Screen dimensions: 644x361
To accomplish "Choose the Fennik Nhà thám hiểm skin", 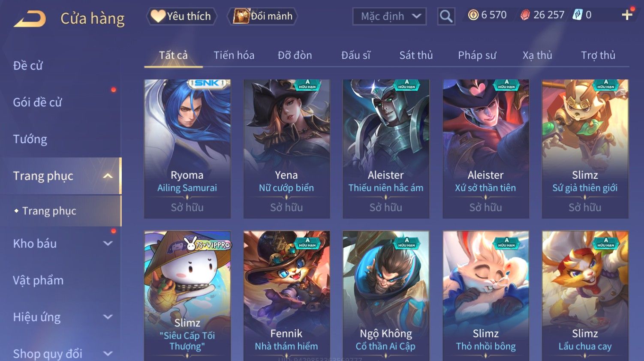I will [x=286, y=296].
